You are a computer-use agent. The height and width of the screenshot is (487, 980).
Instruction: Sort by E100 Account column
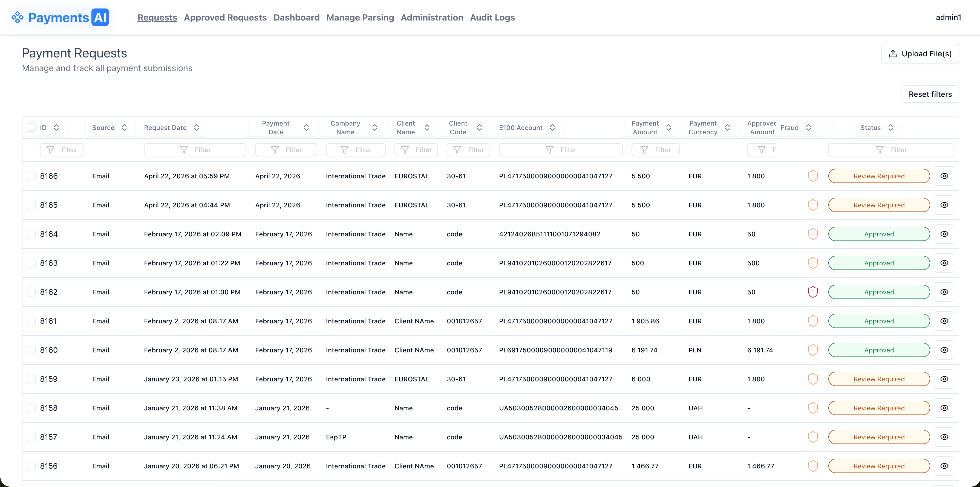coord(552,128)
